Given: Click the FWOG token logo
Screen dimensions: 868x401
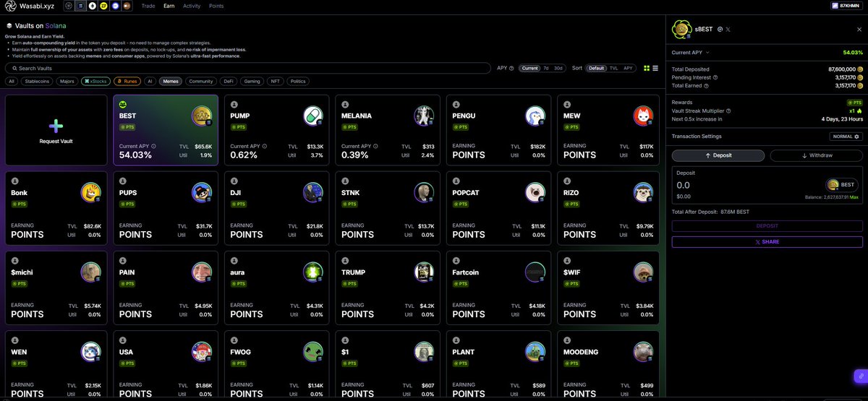Looking at the screenshot, I should pyautogui.click(x=312, y=351).
